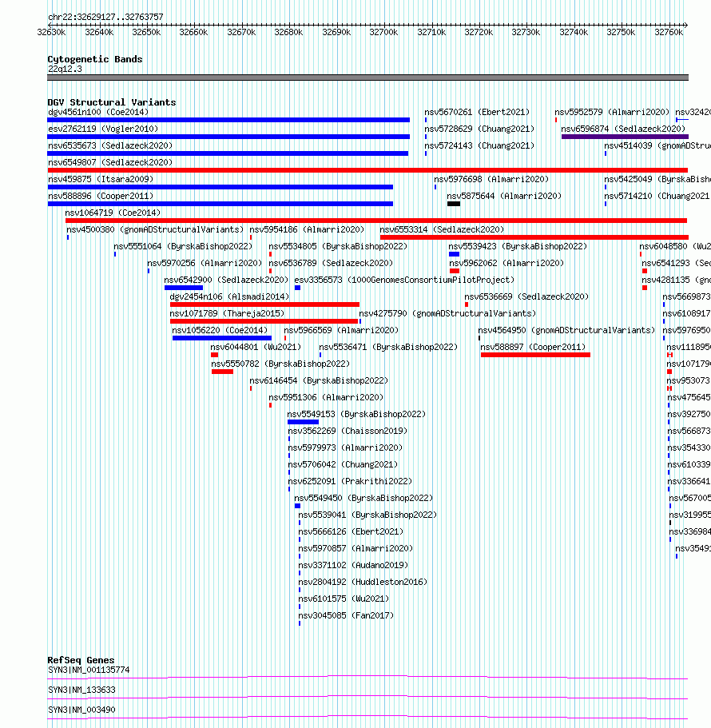This screenshot has height=728, width=711.
Task: Open nsv1056220 (Coe2014) label
Action: [x=220, y=330]
